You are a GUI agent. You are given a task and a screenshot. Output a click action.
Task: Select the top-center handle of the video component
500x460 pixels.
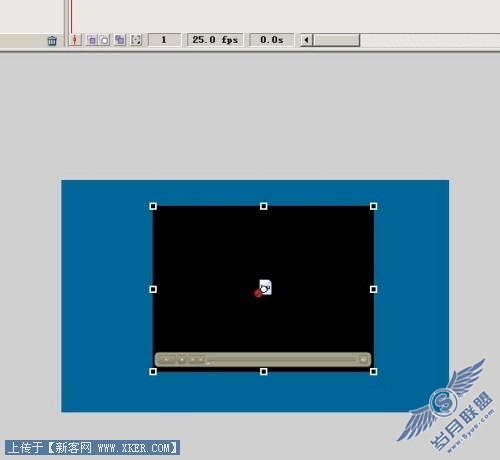(263, 206)
